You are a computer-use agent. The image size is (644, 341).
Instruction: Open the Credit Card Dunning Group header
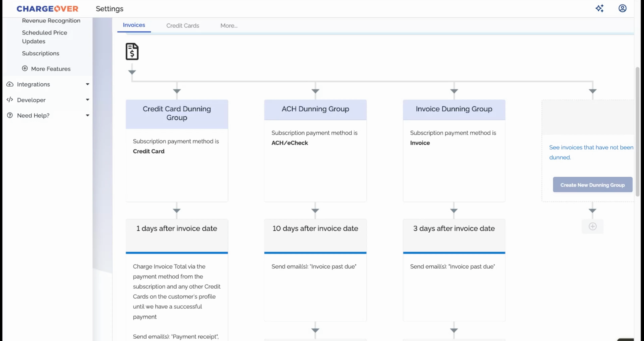[x=177, y=114]
